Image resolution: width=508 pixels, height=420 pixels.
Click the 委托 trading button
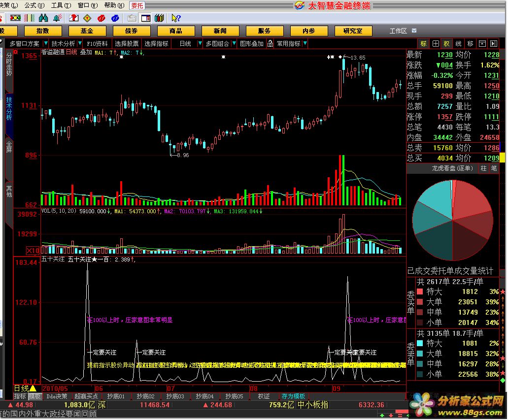137,5
